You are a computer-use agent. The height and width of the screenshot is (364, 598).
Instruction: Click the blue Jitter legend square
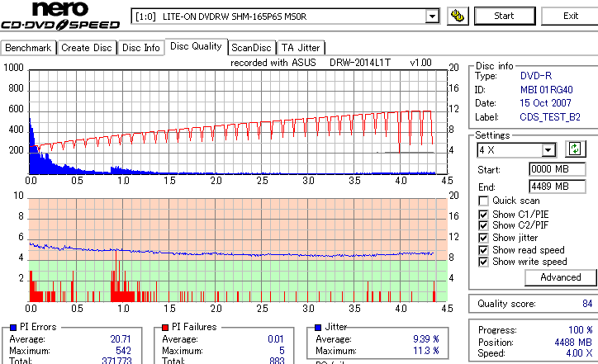coord(318,328)
